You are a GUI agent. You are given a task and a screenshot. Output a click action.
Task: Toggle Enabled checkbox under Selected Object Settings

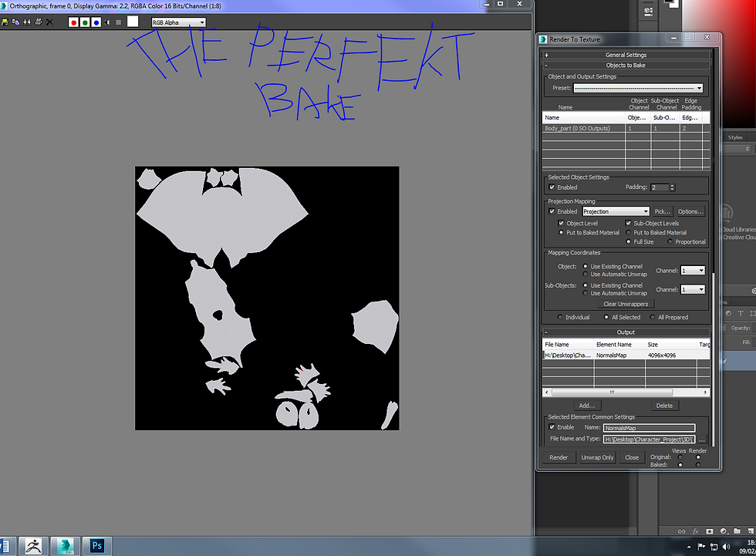pos(552,187)
